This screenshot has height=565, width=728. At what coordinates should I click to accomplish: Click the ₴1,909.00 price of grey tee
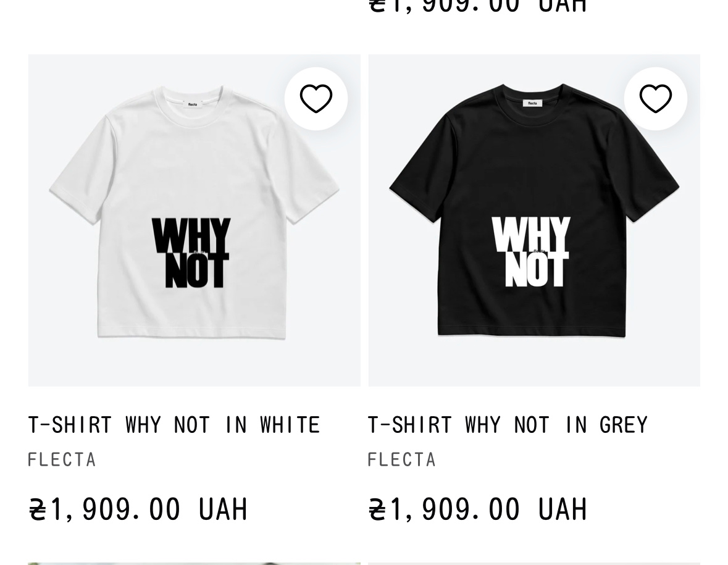tap(477, 510)
